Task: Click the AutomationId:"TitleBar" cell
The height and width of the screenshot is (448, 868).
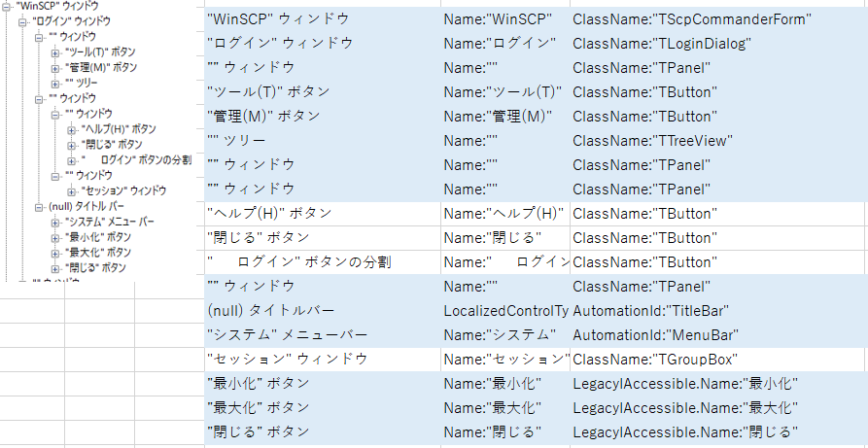Action: pos(719,311)
